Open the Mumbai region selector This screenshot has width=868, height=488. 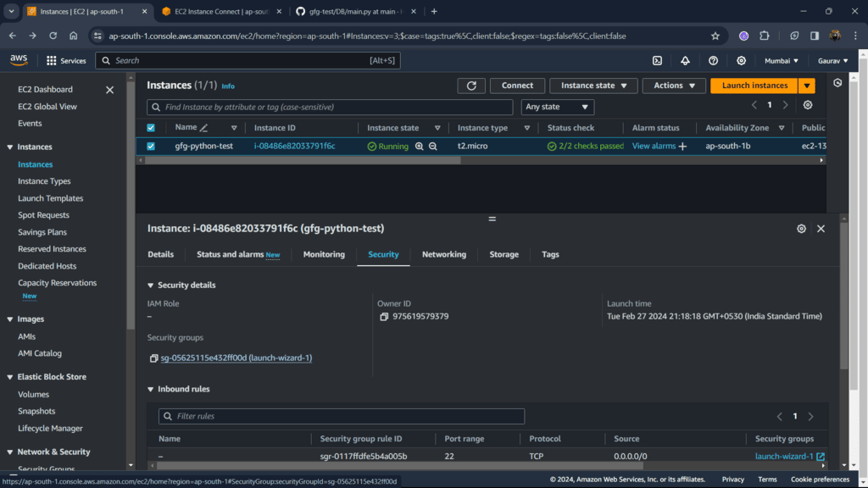coord(781,61)
